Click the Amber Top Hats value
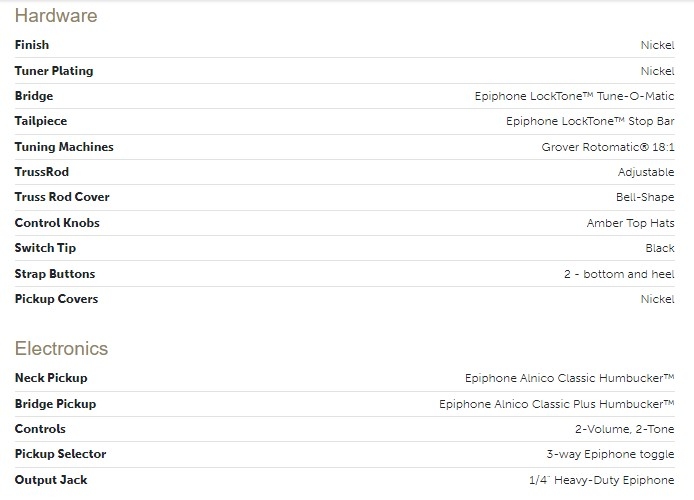This screenshot has height=500, width=694. coord(630,223)
